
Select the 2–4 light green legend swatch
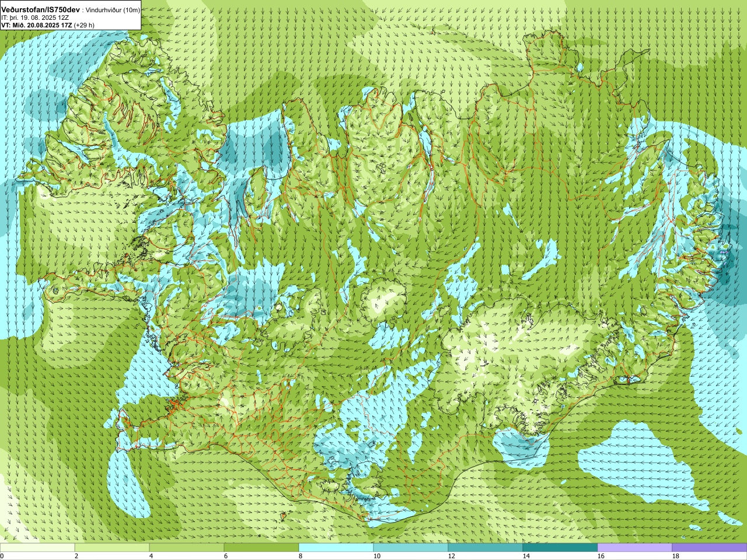pos(112,548)
